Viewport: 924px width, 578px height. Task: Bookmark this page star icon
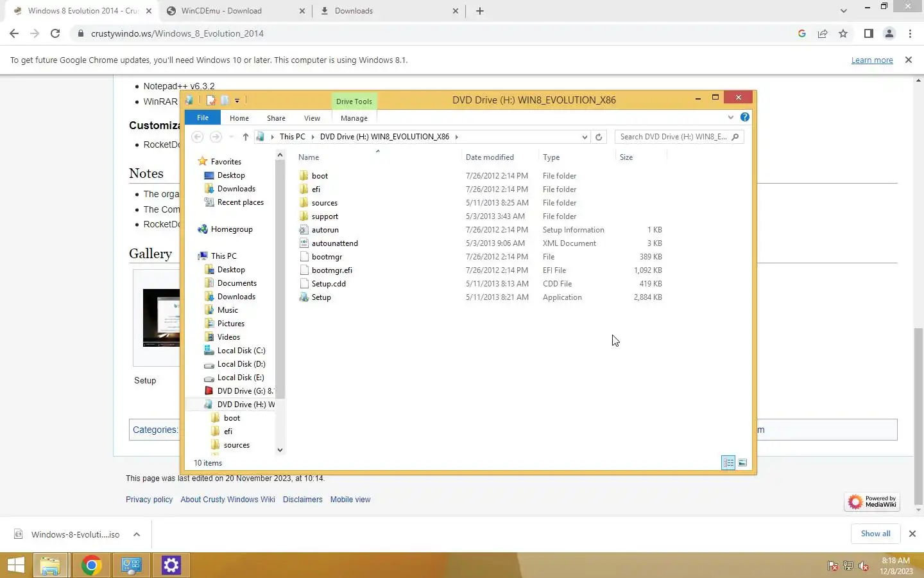pos(843,33)
